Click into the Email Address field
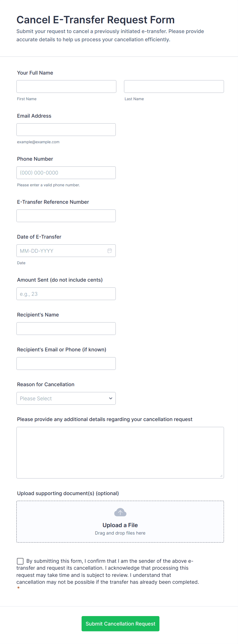Image resolution: width=238 pixels, height=644 pixels. tap(66, 129)
